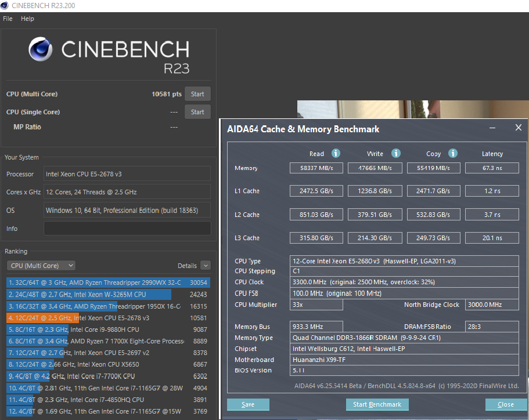529x420 pixels.
Task: Click Memory Copy value 55419 MB/s
Action: pos(434,168)
